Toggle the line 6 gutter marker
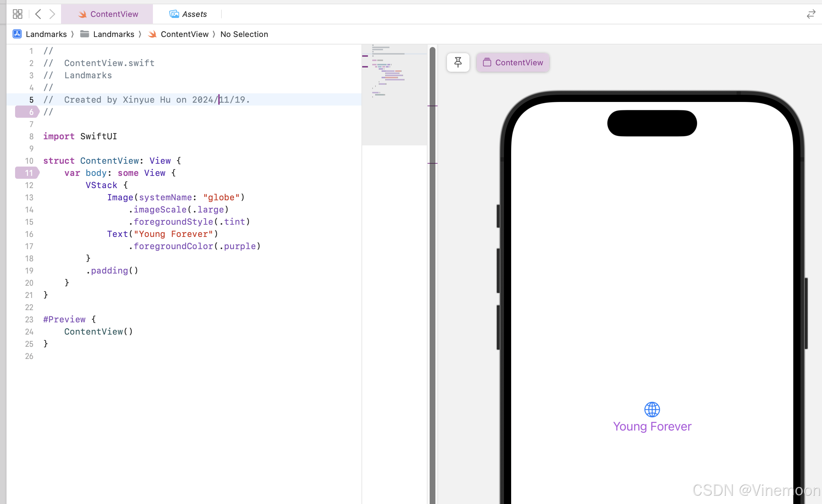822x504 pixels. click(27, 112)
